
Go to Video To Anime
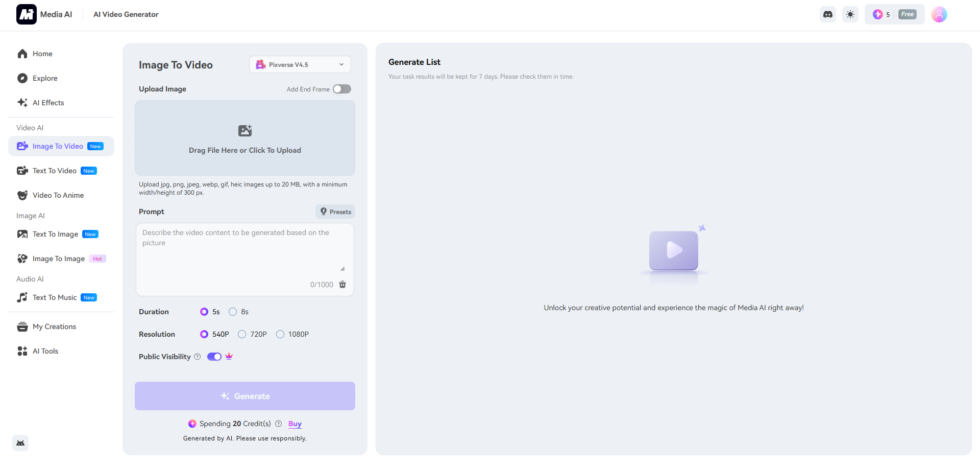pos(61,195)
